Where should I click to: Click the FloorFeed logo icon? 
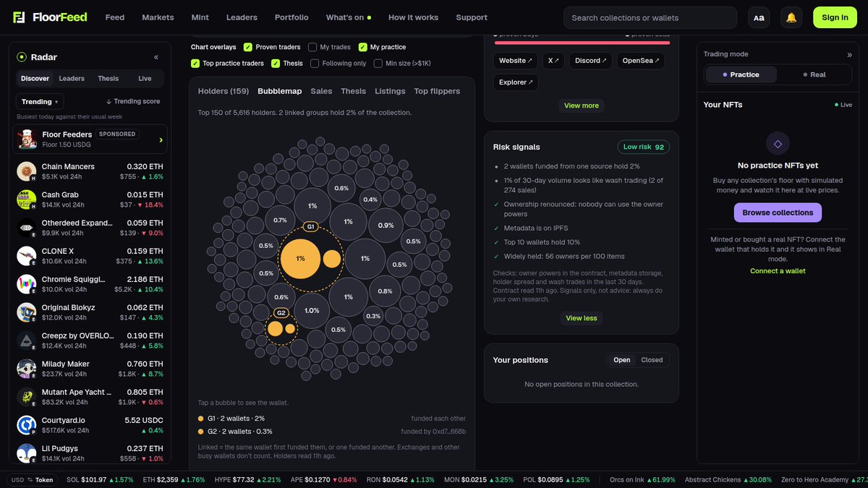pyautogui.click(x=20, y=17)
